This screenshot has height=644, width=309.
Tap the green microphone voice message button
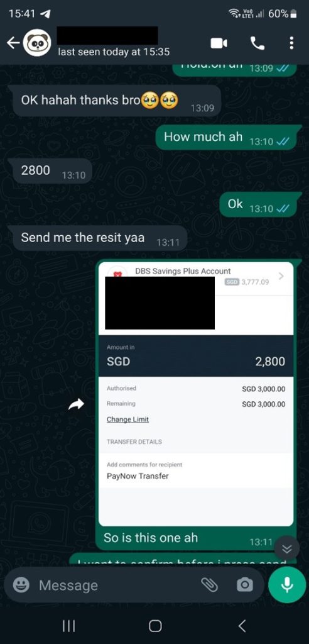point(287,584)
